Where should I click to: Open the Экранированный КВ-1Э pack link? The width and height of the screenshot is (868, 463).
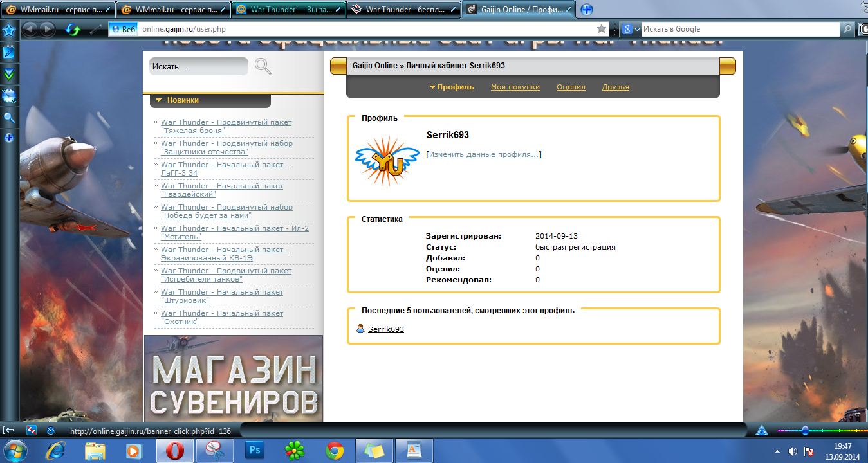tap(225, 253)
